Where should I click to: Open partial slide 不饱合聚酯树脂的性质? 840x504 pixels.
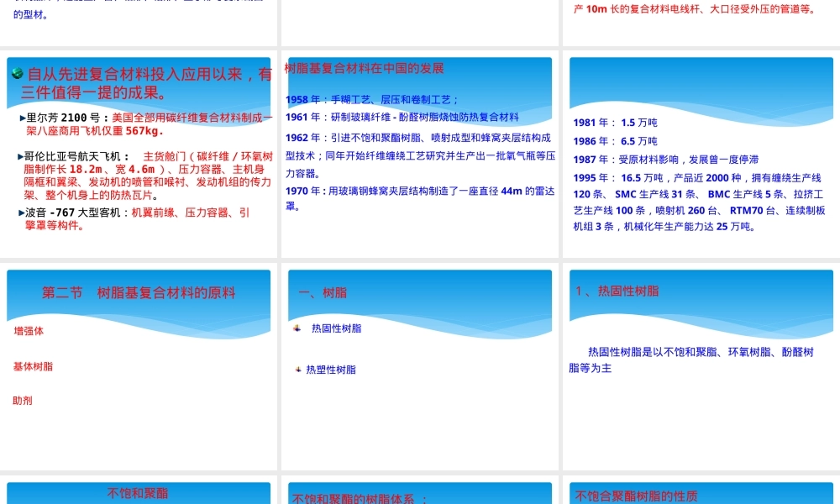click(701, 490)
